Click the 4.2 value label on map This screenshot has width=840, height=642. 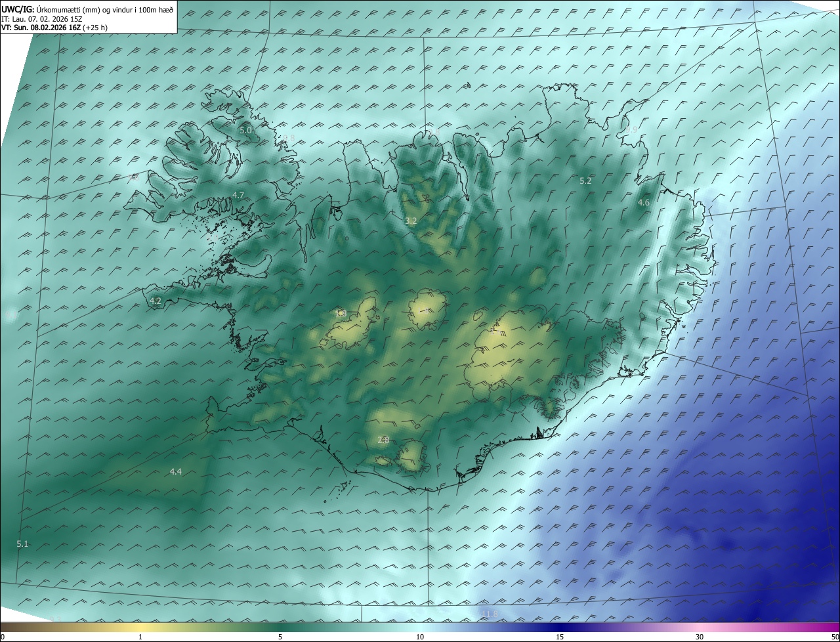point(156,301)
